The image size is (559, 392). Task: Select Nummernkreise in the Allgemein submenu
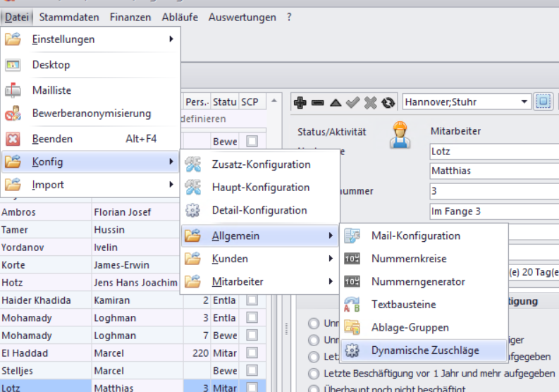click(x=409, y=259)
